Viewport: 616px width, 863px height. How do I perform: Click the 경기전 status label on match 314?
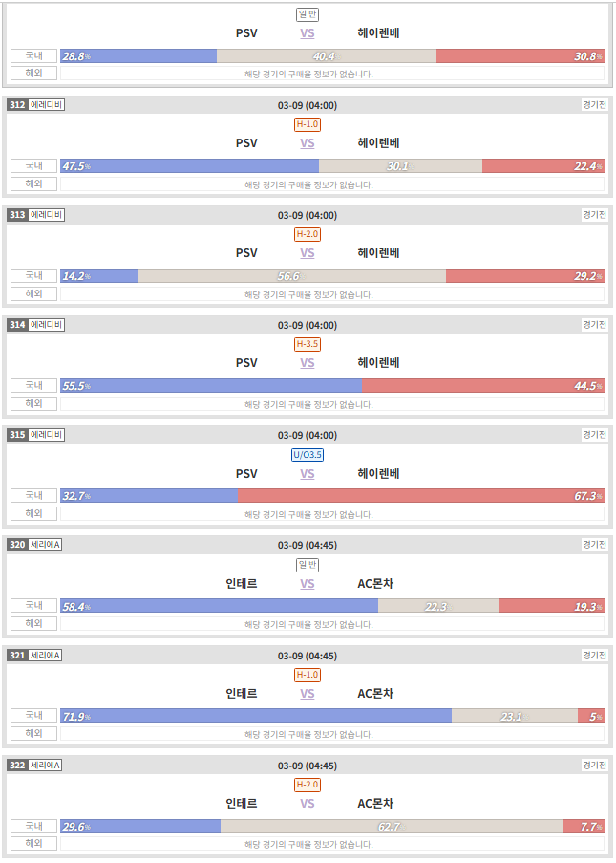coord(595,325)
